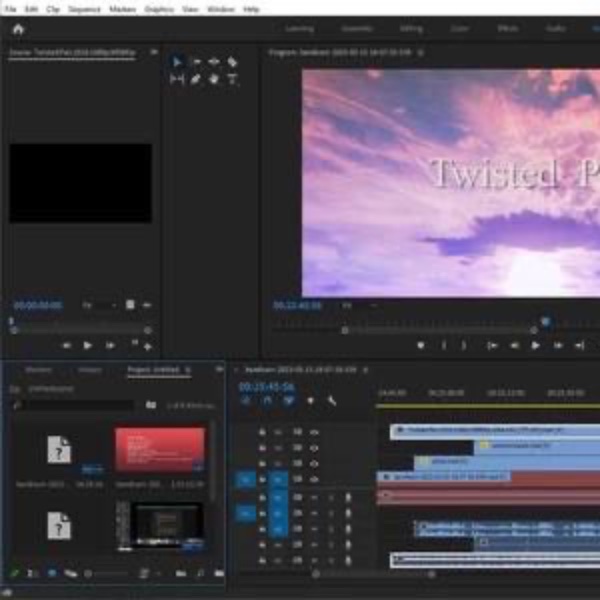Click the timeline horizontal zoom scroll bar

(373, 574)
